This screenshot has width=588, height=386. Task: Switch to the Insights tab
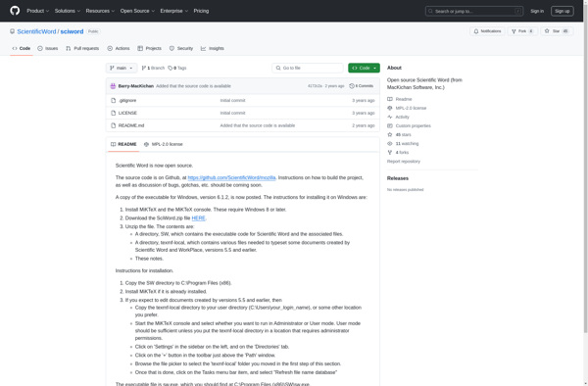coord(213,48)
